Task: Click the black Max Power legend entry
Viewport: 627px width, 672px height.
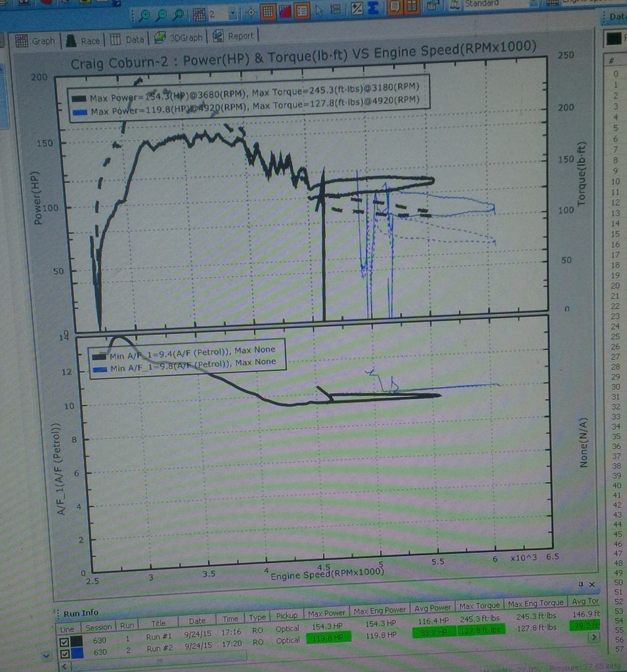Action: tap(246, 93)
